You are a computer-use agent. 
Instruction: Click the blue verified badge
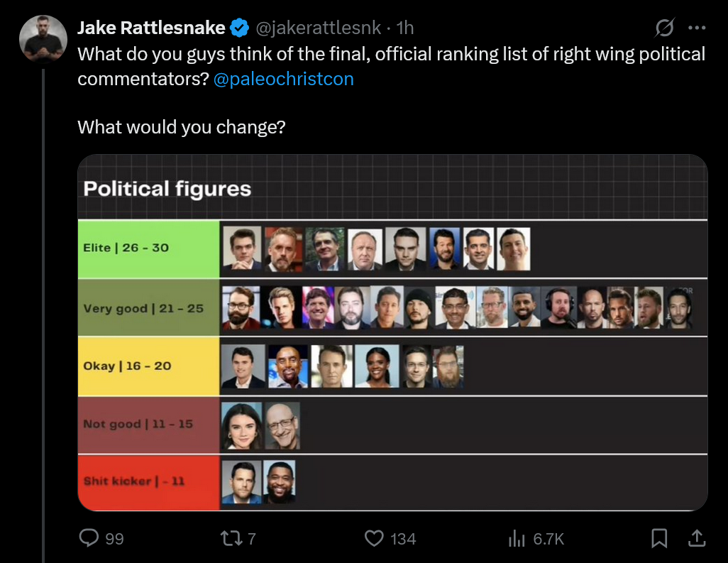coord(240,28)
